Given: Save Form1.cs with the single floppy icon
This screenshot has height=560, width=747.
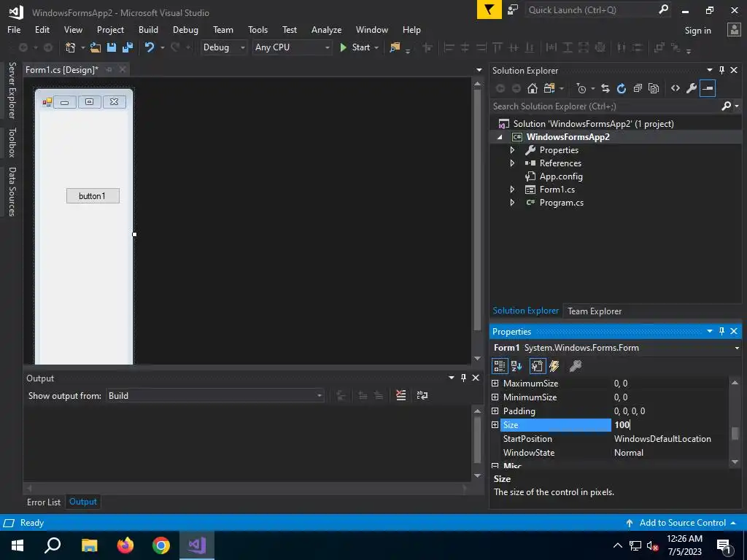Looking at the screenshot, I should click(112, 47).
